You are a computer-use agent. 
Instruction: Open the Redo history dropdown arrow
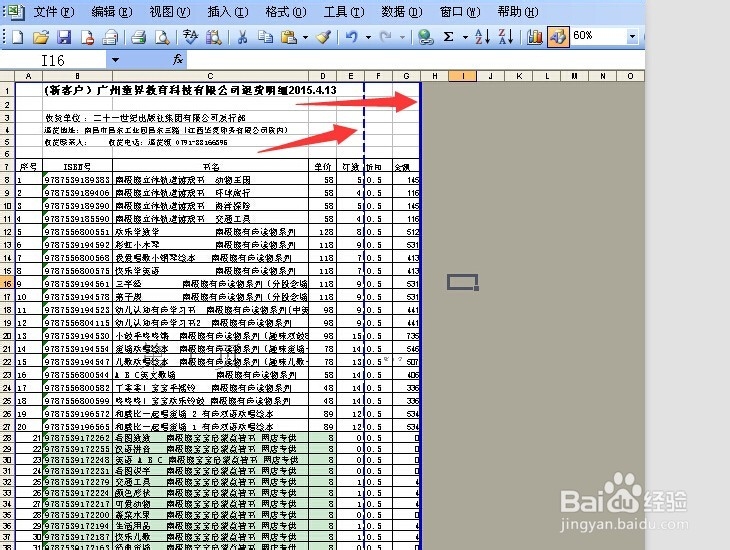pos(402,37)
